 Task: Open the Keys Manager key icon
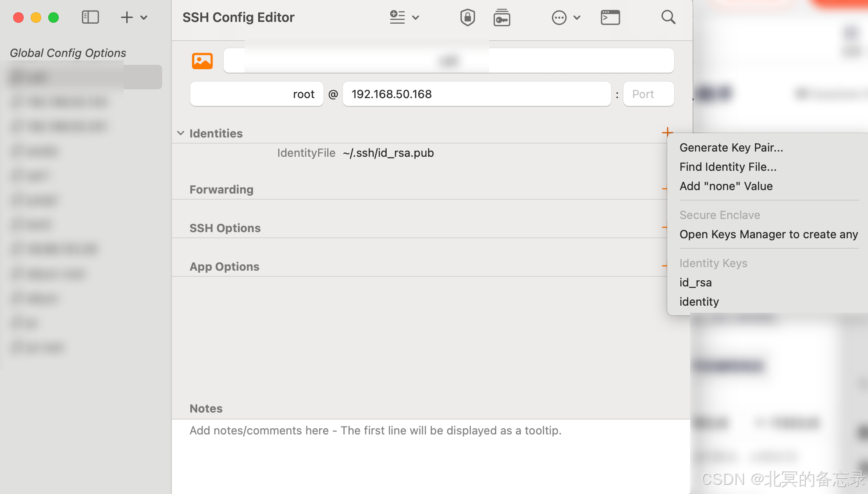point(502,18)
